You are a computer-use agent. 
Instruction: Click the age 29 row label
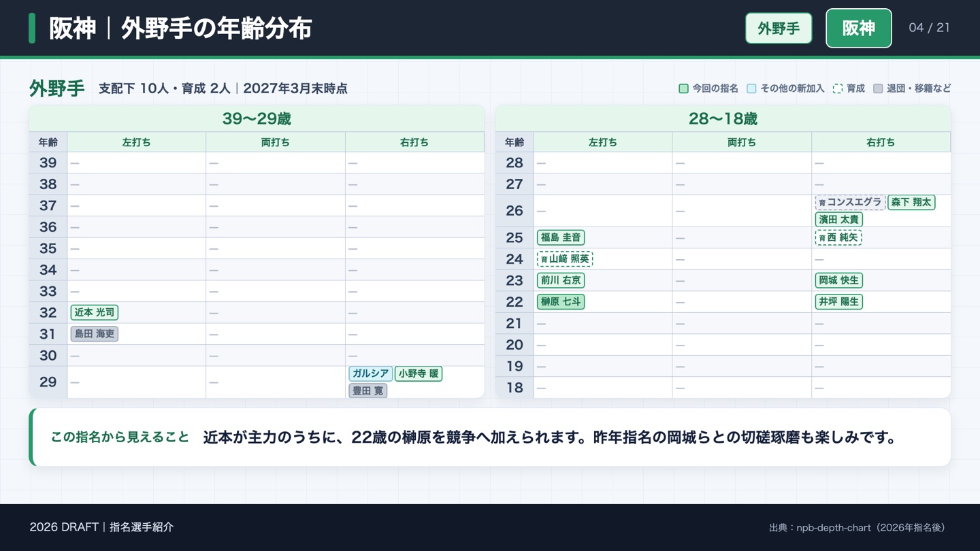click(48, 382)
